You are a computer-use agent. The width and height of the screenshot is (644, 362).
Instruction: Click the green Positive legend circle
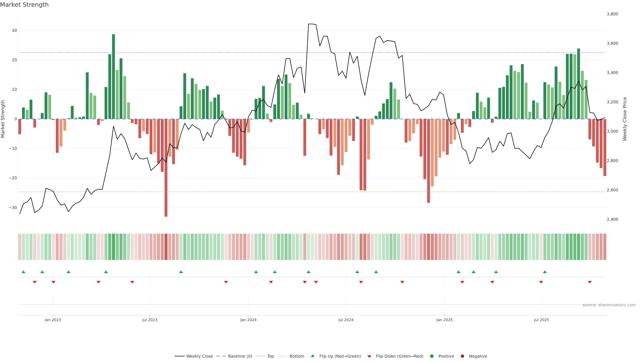point(432,356)
